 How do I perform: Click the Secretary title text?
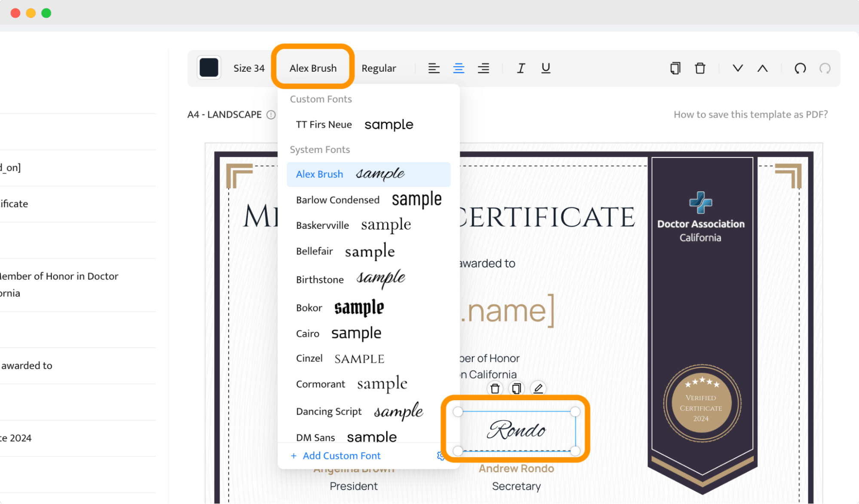(517, 486)
